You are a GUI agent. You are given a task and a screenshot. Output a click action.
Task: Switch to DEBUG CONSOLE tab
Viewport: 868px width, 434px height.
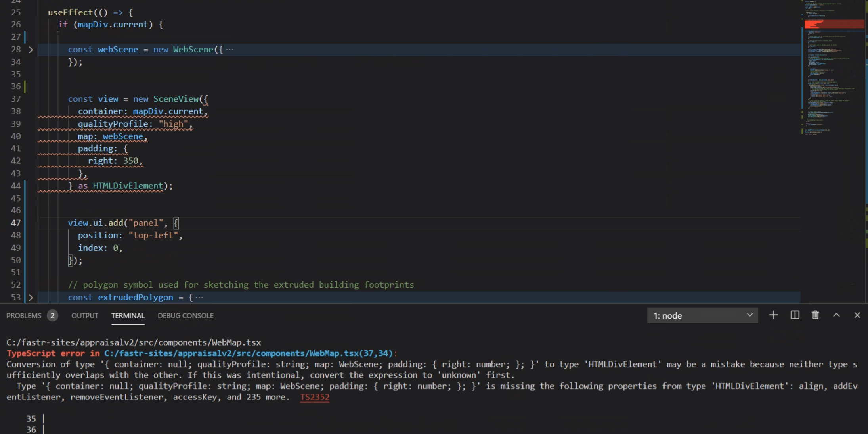[x=185, y=316]
